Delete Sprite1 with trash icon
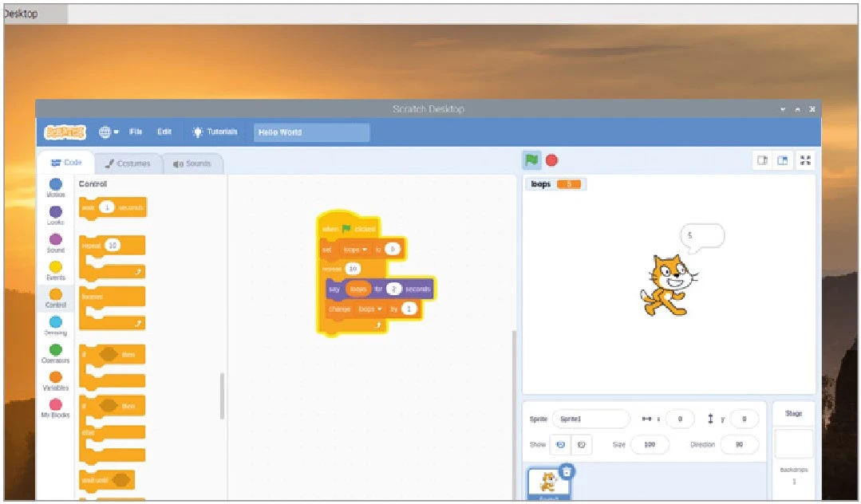861x504 pixels. pos(567,471)
